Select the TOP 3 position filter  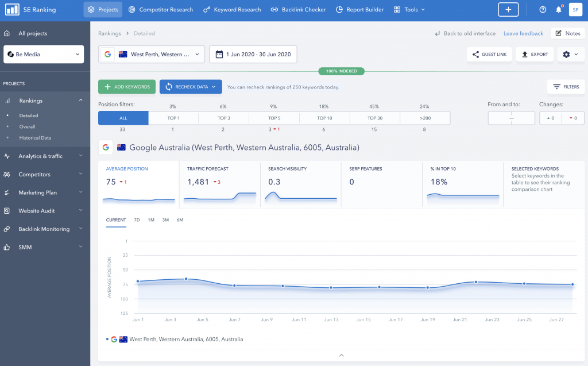(224, 118)
